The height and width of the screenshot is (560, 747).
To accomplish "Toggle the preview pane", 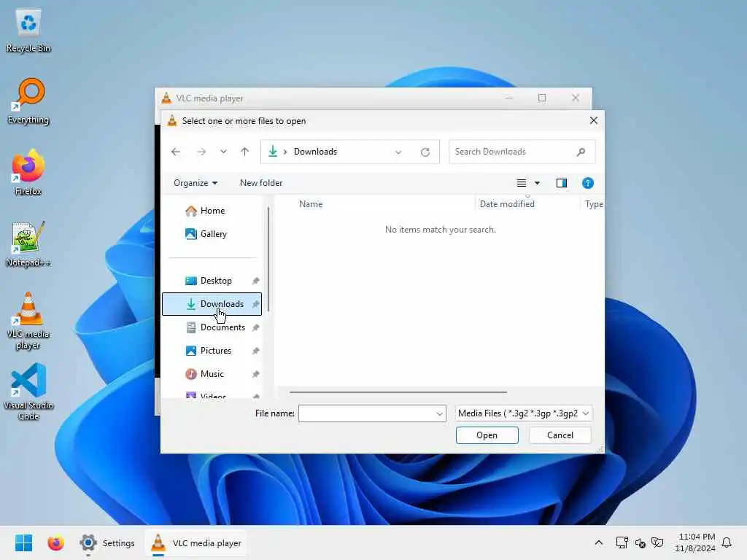I will [x=562, y=183].
